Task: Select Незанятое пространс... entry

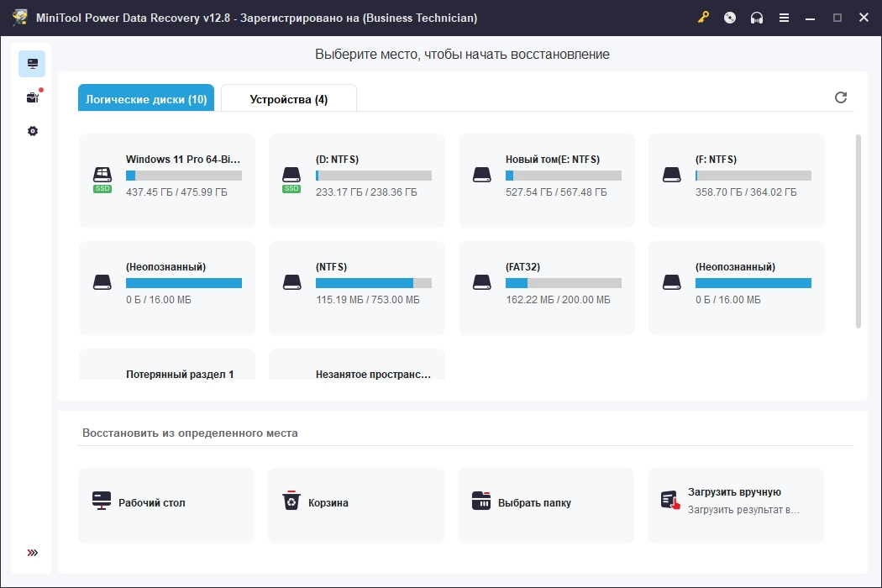Action: [x=357, y=365]
